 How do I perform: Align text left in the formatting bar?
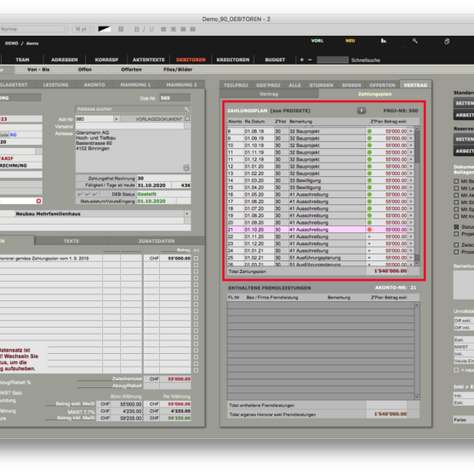coord(163,29)
